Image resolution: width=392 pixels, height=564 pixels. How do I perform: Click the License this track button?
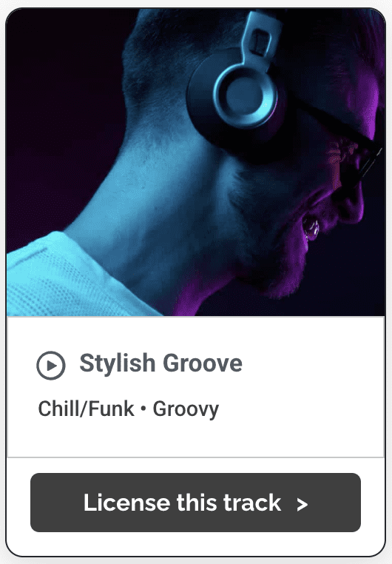(x=195, y=503)
